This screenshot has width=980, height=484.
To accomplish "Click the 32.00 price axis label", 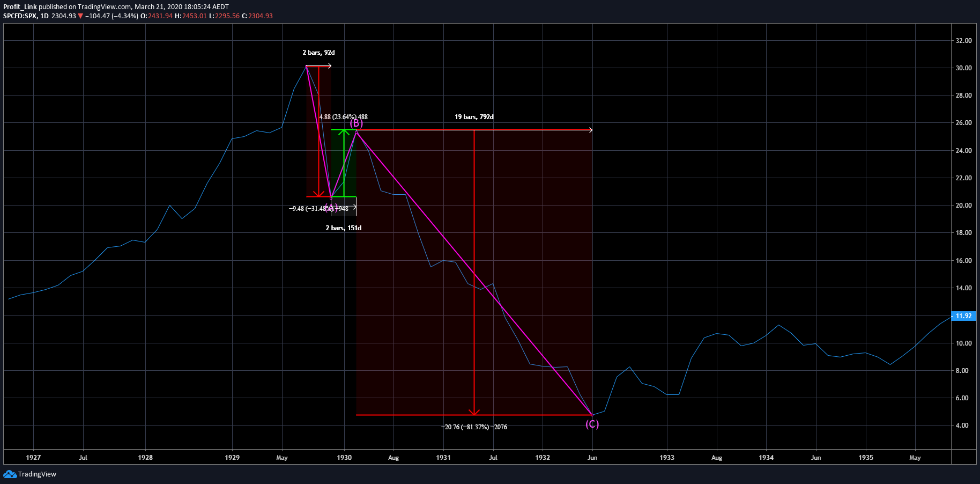I will point(963,41).
